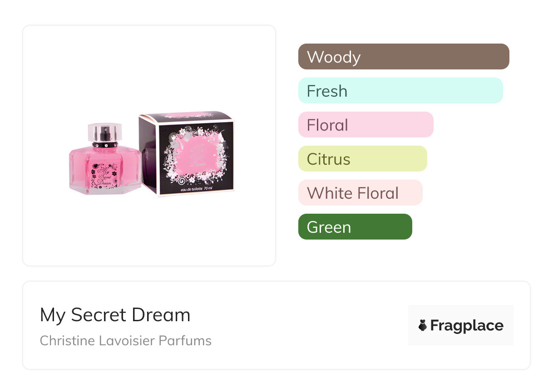This screenshot has width=553, height=392.
Task: Click the Woody label text
Action: coord(333,57)
